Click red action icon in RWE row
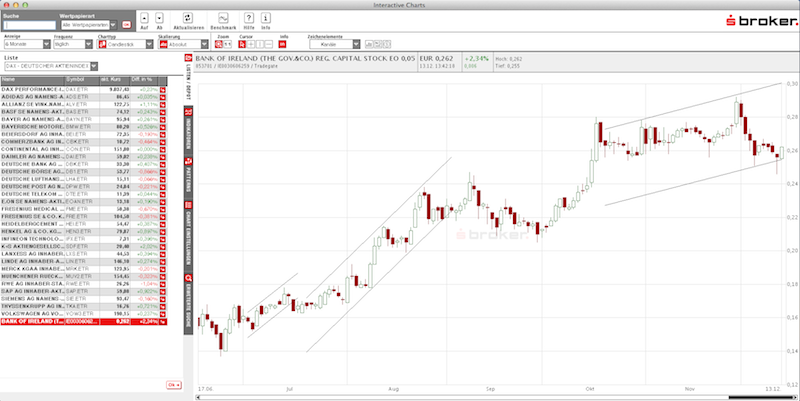The width and height of the screenshot is (800, 401). (x=163, y=284)
